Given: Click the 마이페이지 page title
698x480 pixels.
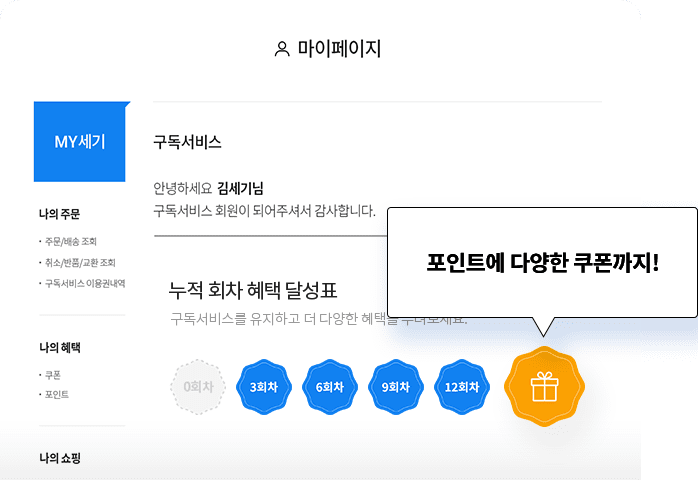Looking at the screenshot, I should point(339,49).
